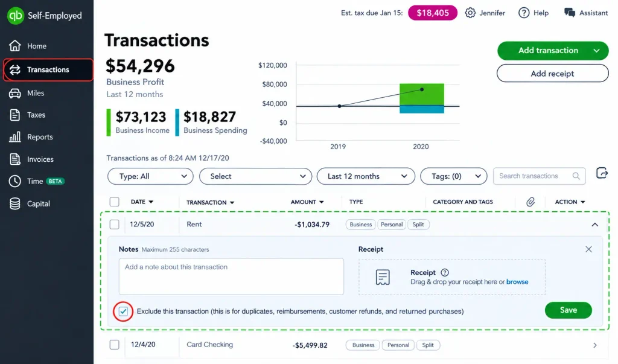Open the Add transaction dropdown arrow

tap(597, 51)
